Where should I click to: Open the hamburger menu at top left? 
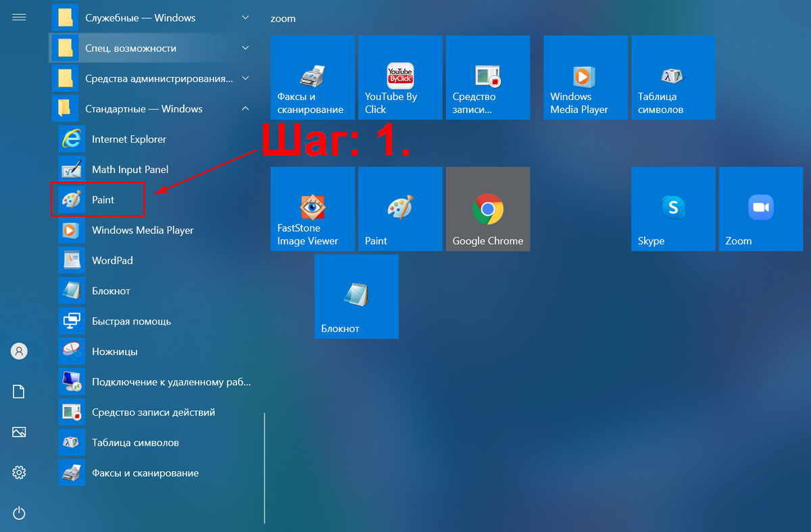(x=19, y=17)
